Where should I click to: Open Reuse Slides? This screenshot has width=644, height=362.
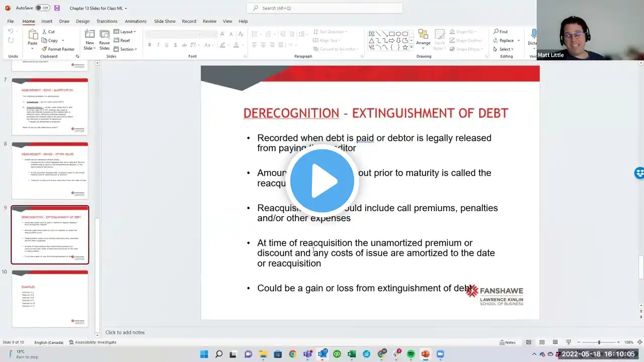[x=104, y=40]
